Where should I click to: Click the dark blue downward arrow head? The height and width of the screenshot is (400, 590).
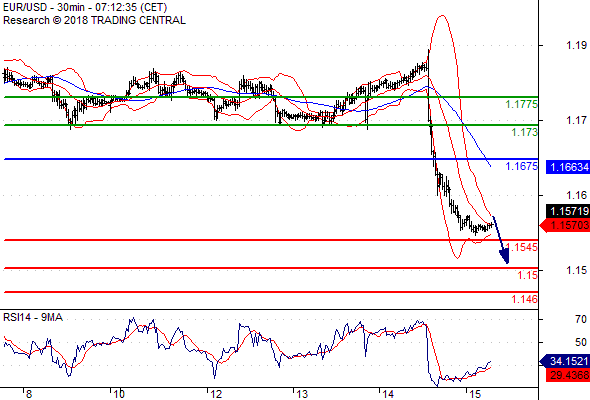point(504,257)
